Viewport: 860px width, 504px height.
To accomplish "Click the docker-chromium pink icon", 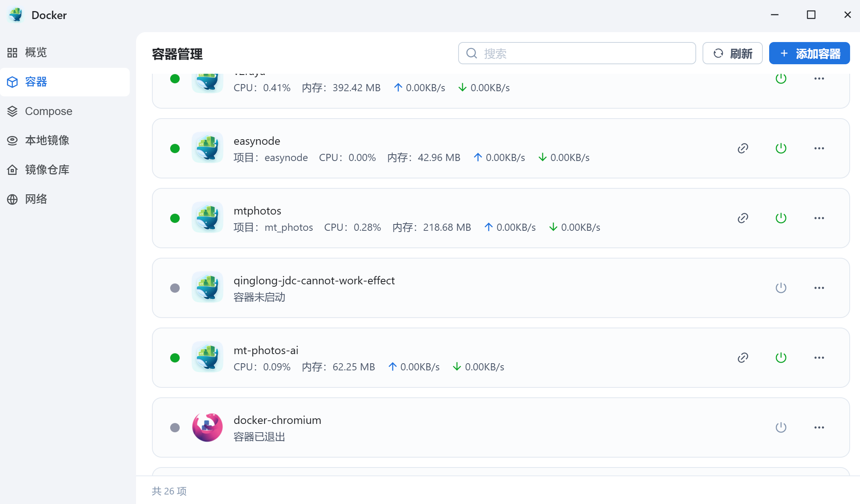I will (207, 427).
